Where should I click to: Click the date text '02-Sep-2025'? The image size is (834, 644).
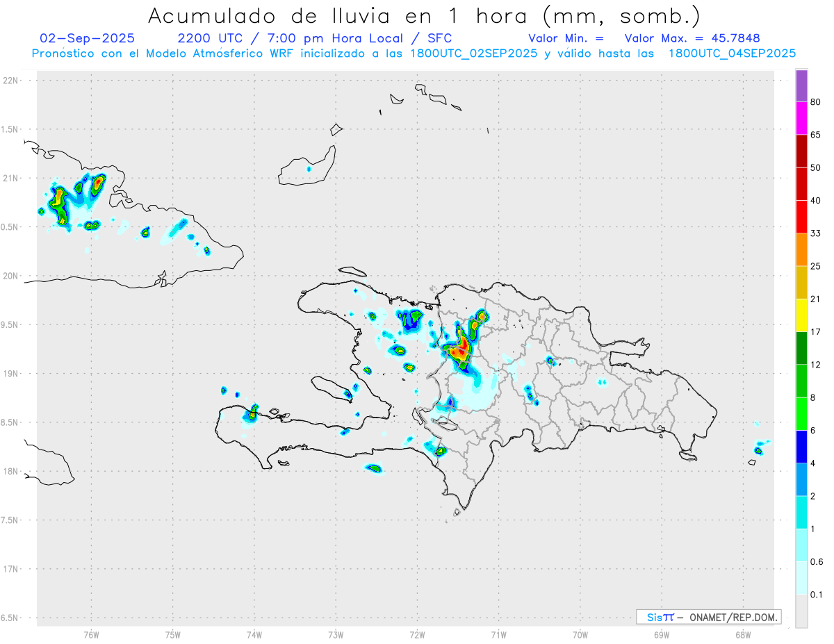pyautogui.click(x=88, y=38)
